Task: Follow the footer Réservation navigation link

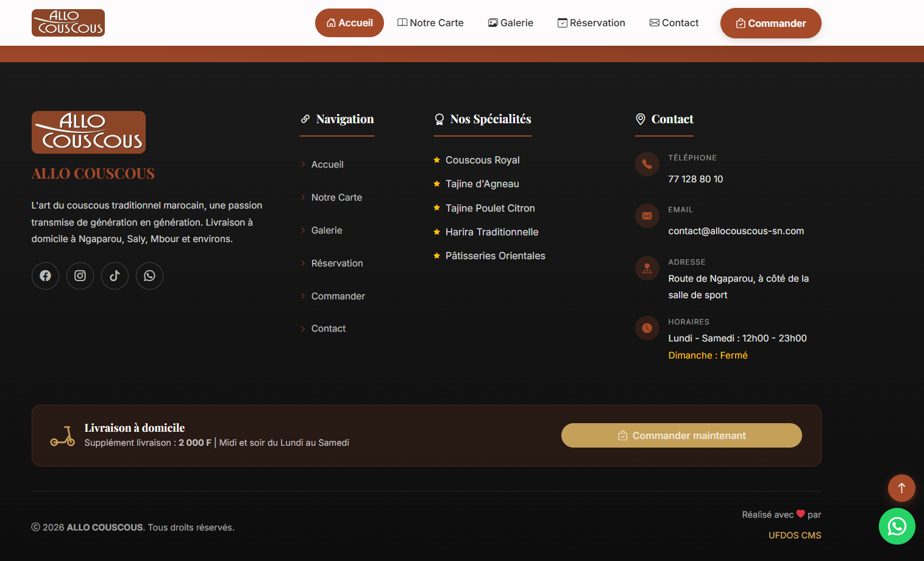Action: pyautogui.click(x=337, y=263)
